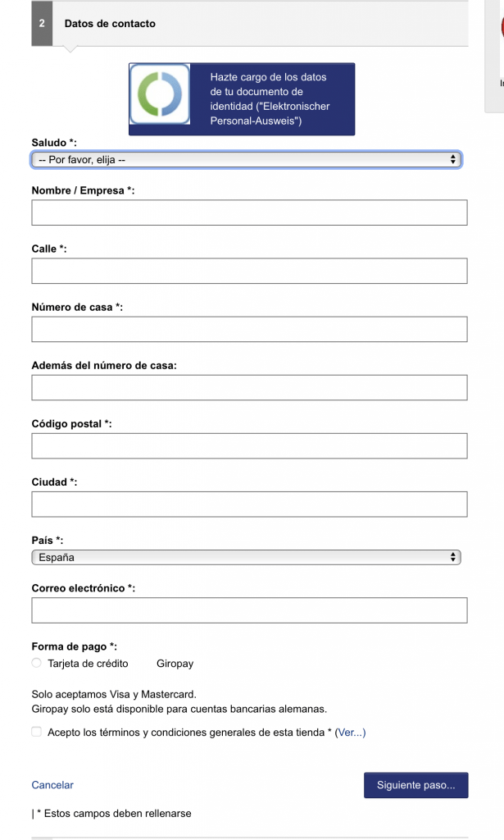The height and width of the screenshot is (840, 504).
Task: Expand the País dropdown showing España
Action: 246,558
